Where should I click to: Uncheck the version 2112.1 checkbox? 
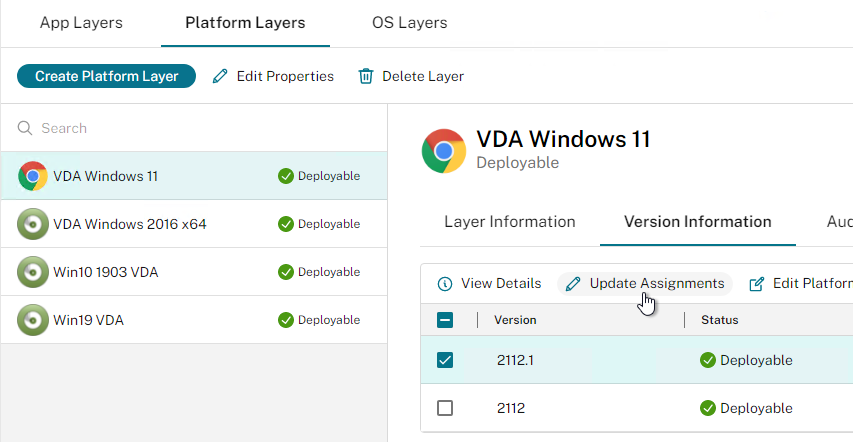[445, 360]
